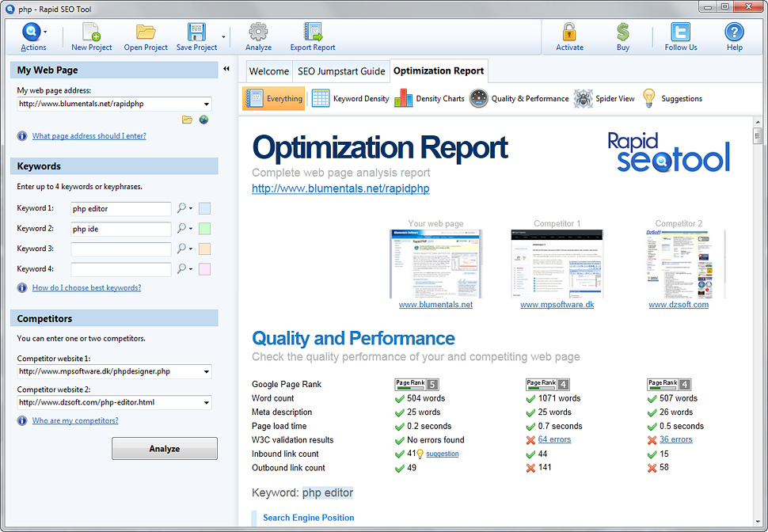Viewport: 768px width, 532px height.
Task: Collapse the left side panel
Action: (226, 70)
